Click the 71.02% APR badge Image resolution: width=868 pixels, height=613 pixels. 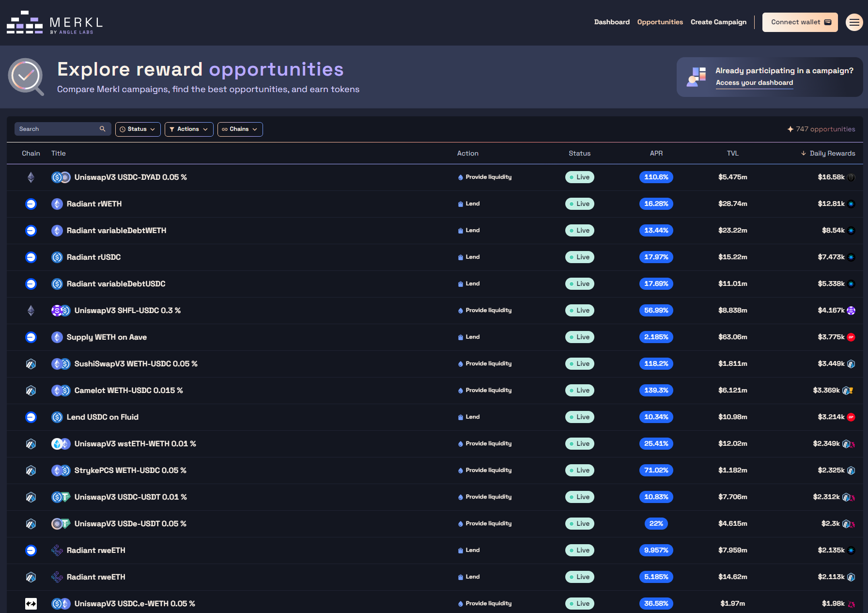point(656,471)
